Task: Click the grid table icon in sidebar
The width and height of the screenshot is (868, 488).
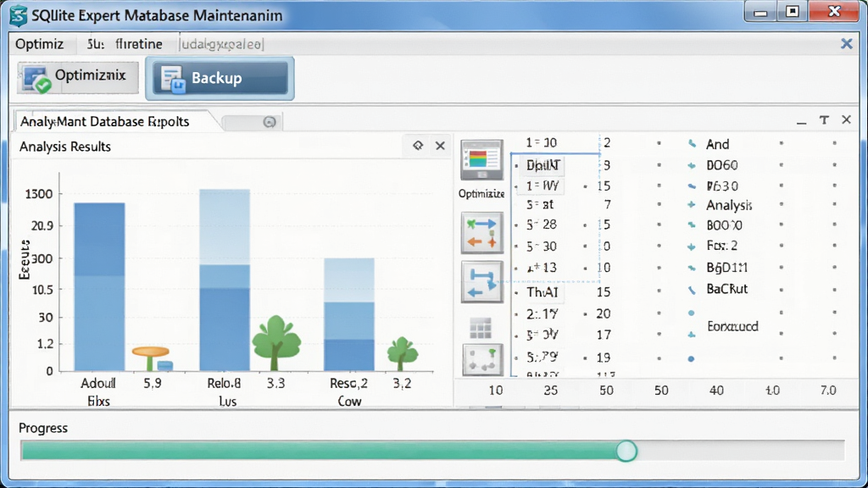Action: point(481,328)
